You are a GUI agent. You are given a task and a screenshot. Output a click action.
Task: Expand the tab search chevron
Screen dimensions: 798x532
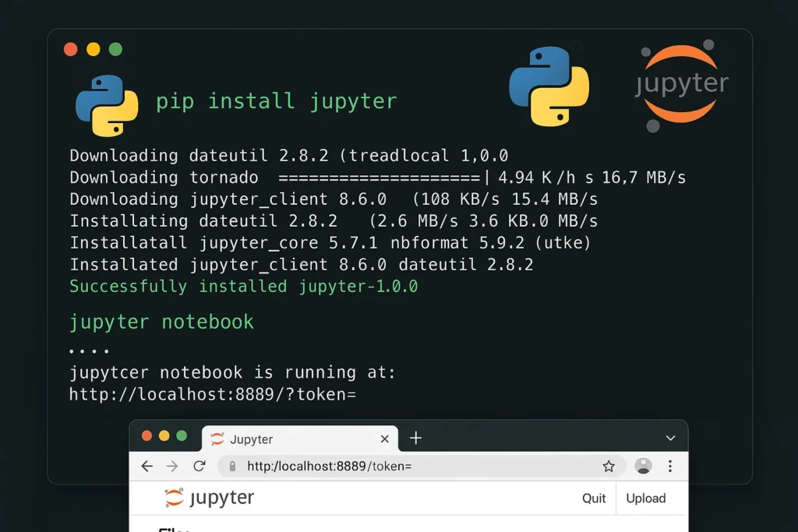pos(671,438)
